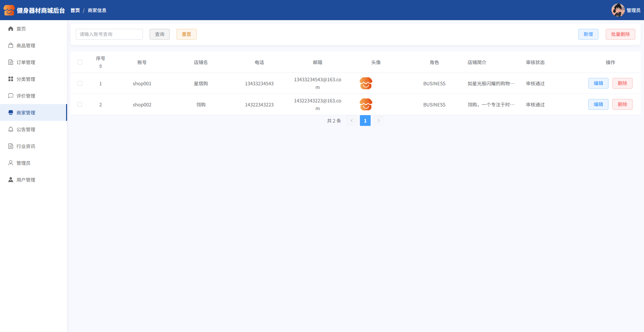This screenshot has height=332, width=644.
Task: Go to previous page with left chevron
Action: tap(352, 121)
